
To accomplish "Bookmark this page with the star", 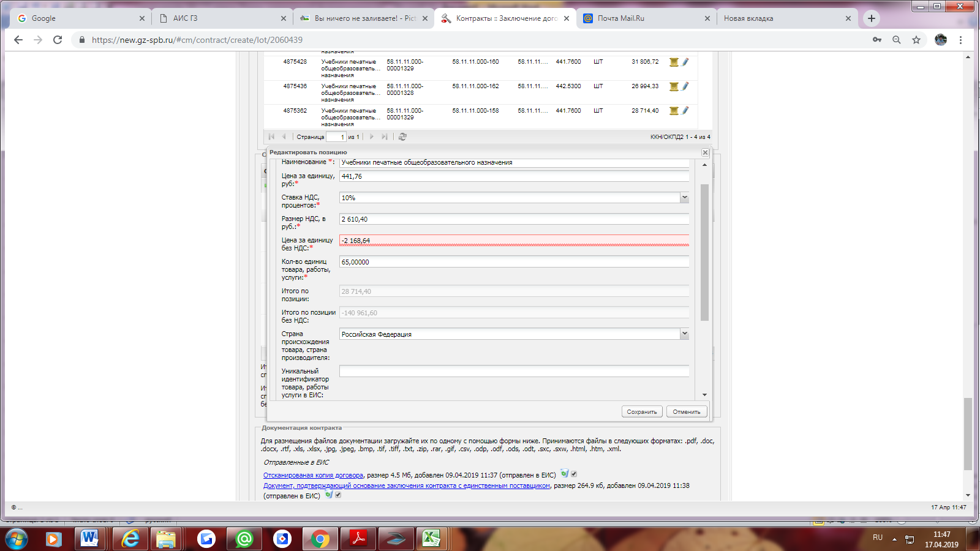I will coord(916,40).
